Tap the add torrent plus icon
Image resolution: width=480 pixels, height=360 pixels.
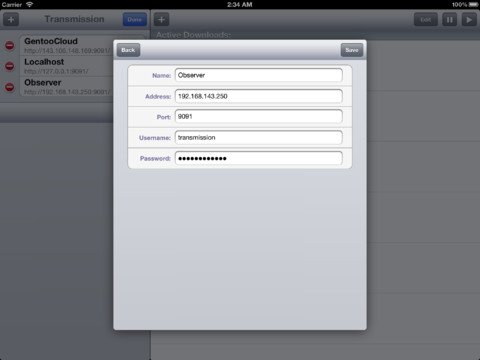point(162,19)
